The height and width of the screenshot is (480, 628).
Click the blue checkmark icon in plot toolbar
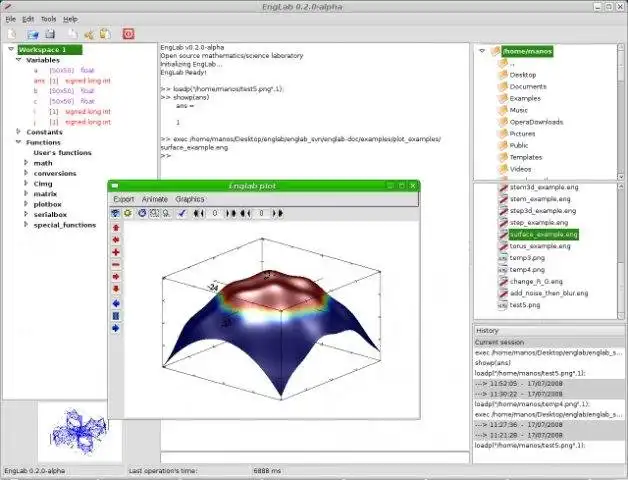click(x=182, y=213)
